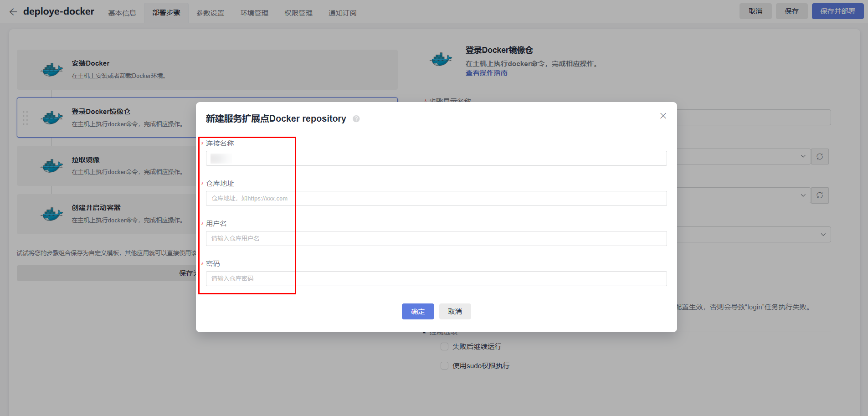
Task: Enable 使用sudo权限执行 checkbox
Action: tap(444, 366)
